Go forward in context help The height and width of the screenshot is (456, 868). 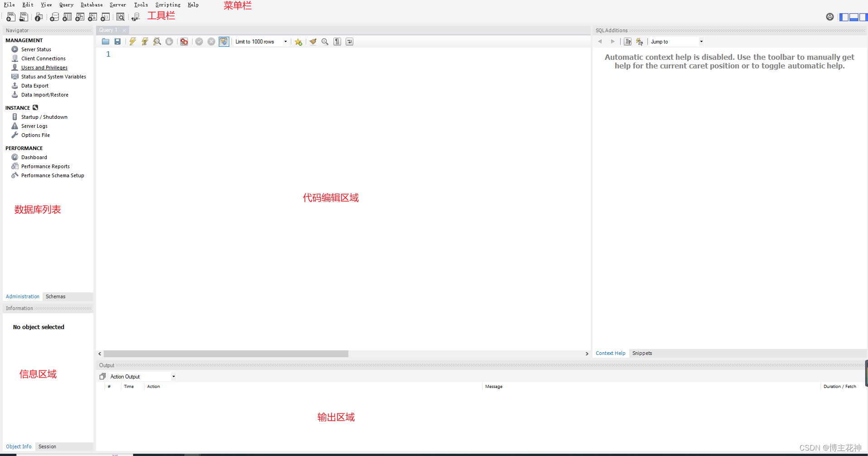point(612,42)
